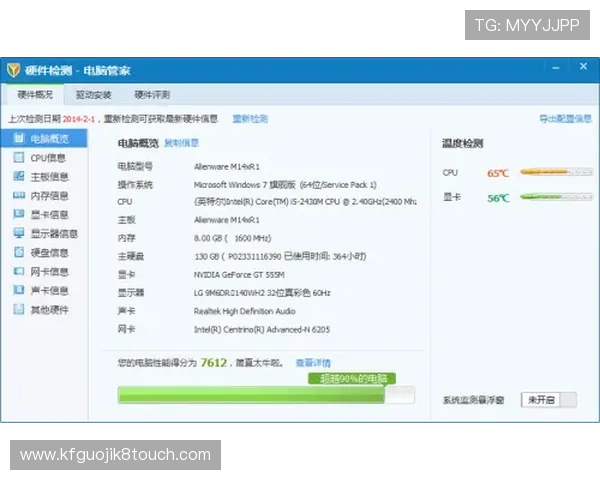Click the green performance score progress bar
The height and width of the screenshot is (480, 600).
[x=266, y=395]
